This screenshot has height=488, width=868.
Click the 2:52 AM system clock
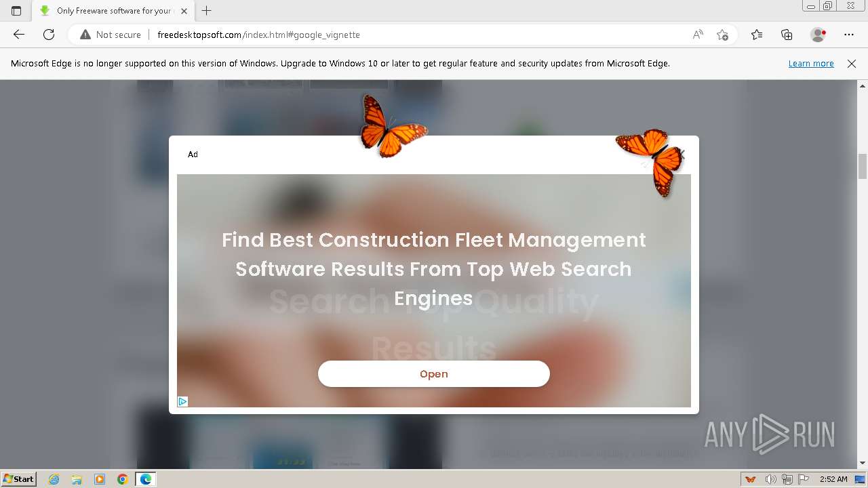[x=833, y=479]
